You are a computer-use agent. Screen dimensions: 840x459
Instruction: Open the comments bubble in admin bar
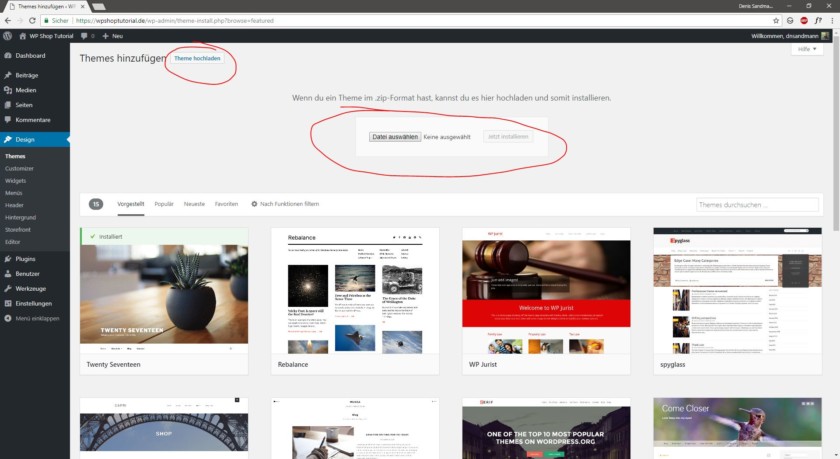pyautogui.click(x=88, y=36)
